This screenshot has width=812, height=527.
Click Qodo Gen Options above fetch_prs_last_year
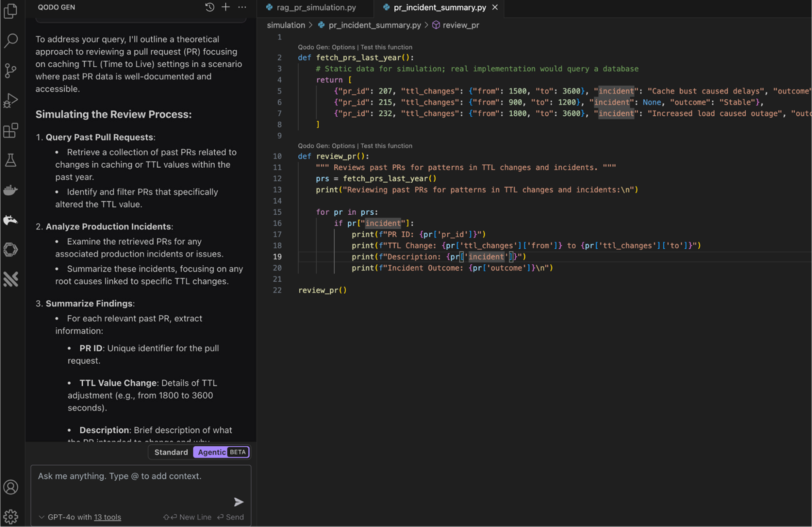click(326, 47)
